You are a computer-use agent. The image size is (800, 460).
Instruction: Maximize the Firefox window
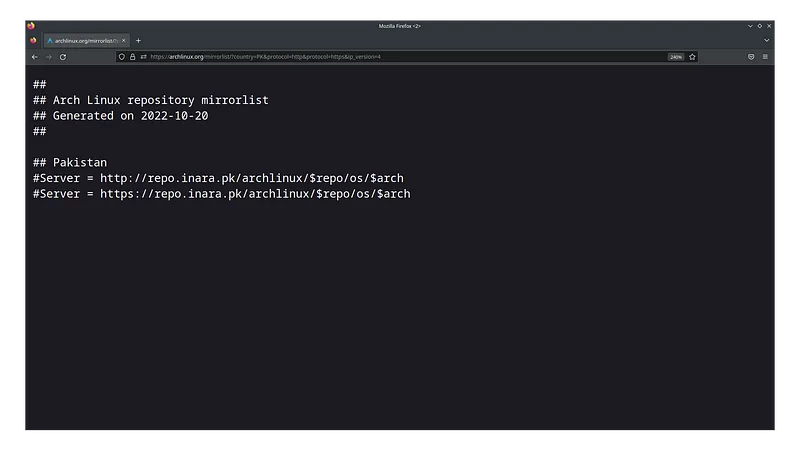(759, 25)
